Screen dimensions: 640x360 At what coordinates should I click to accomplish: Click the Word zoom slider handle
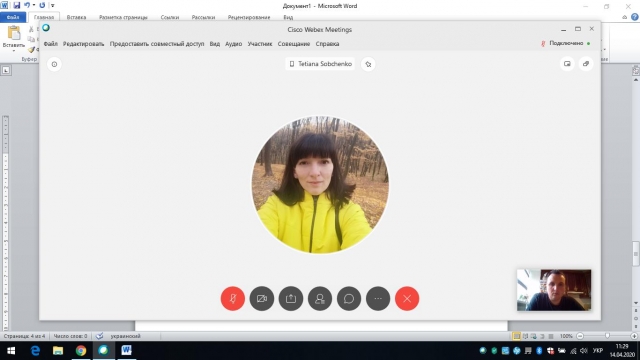[607, 336]
